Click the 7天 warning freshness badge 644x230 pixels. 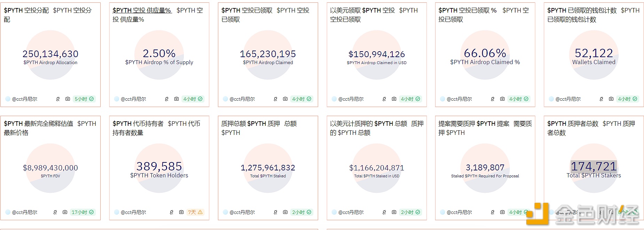click(x=195, y=212)
